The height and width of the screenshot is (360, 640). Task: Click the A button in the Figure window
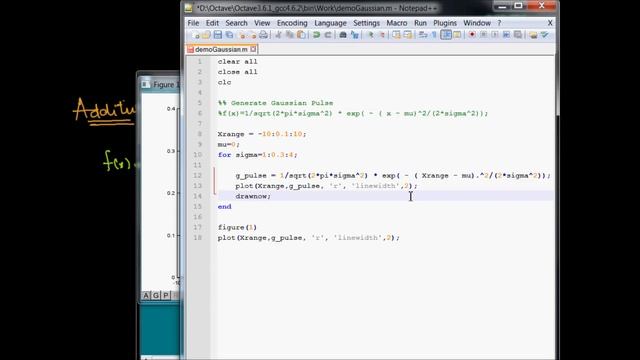[x=147, y=295]
